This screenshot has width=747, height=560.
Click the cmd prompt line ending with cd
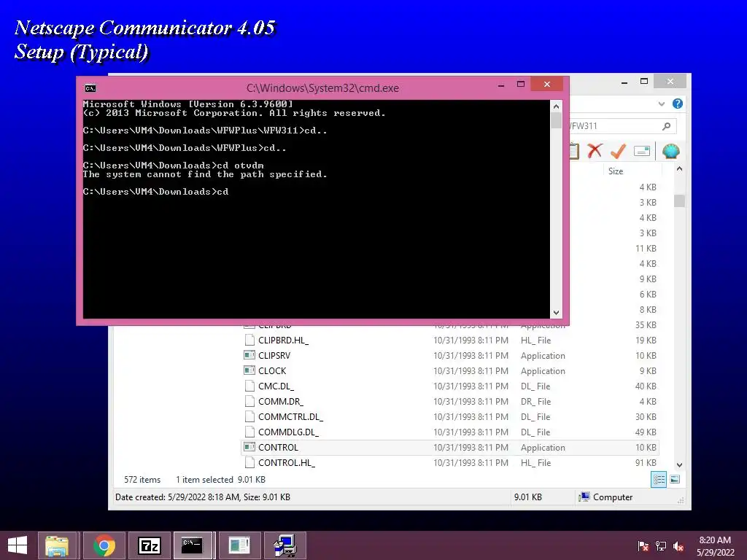(x=155, y=192)
